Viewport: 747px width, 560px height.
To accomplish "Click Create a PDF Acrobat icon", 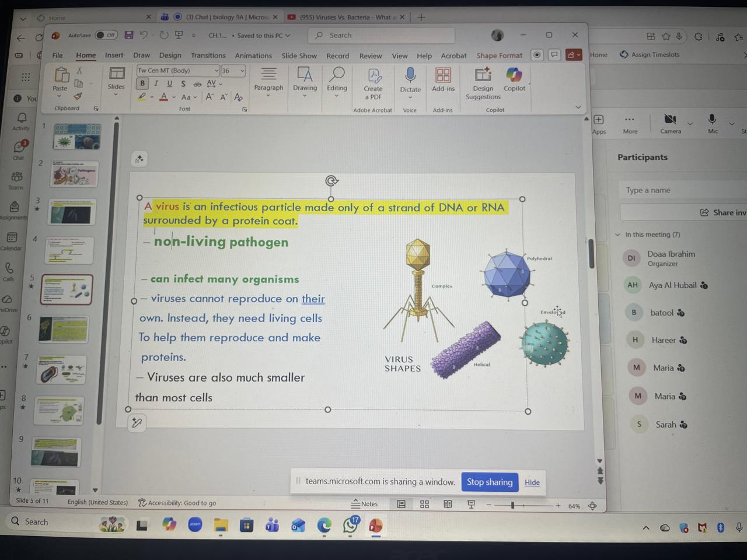I will pos(373,76).
